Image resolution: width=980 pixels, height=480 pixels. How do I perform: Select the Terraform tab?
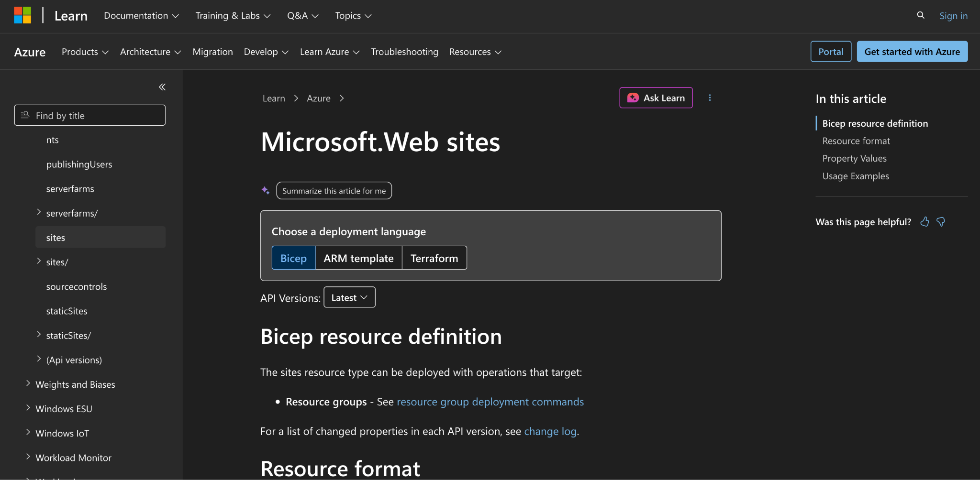[x=434, y=258]
